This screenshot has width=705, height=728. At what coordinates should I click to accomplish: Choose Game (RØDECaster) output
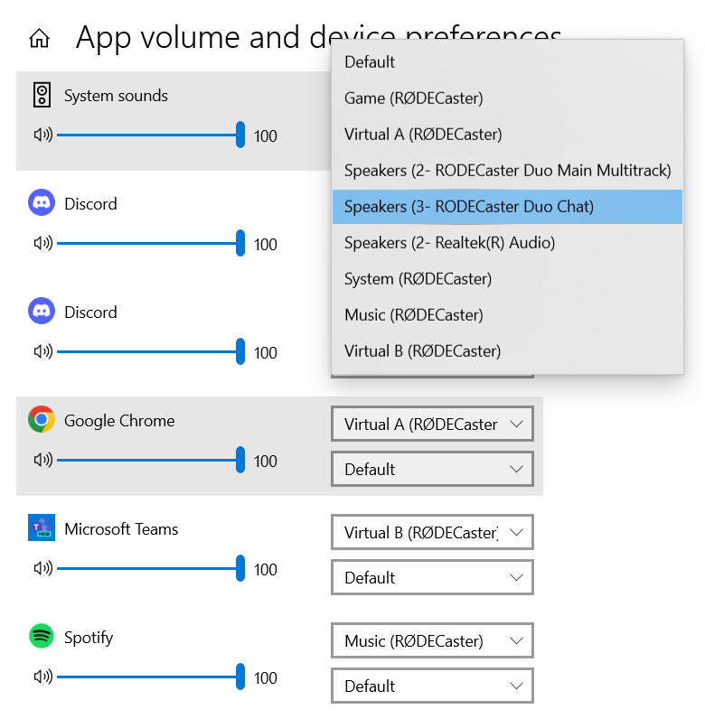[507, 98]
